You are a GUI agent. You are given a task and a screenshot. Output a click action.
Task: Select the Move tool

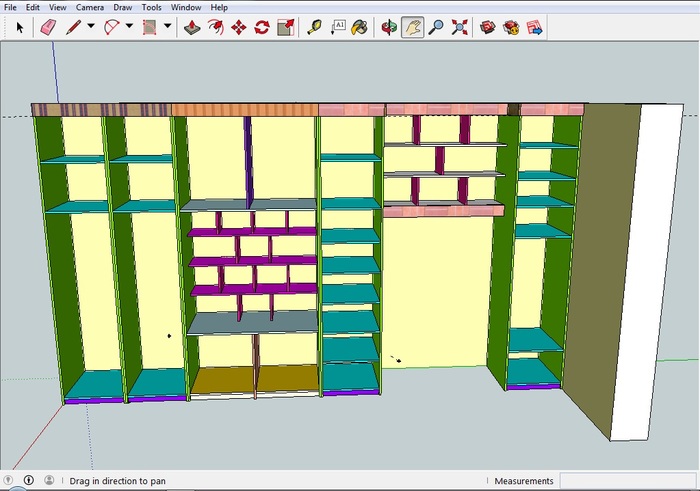(x=239, y=28)
